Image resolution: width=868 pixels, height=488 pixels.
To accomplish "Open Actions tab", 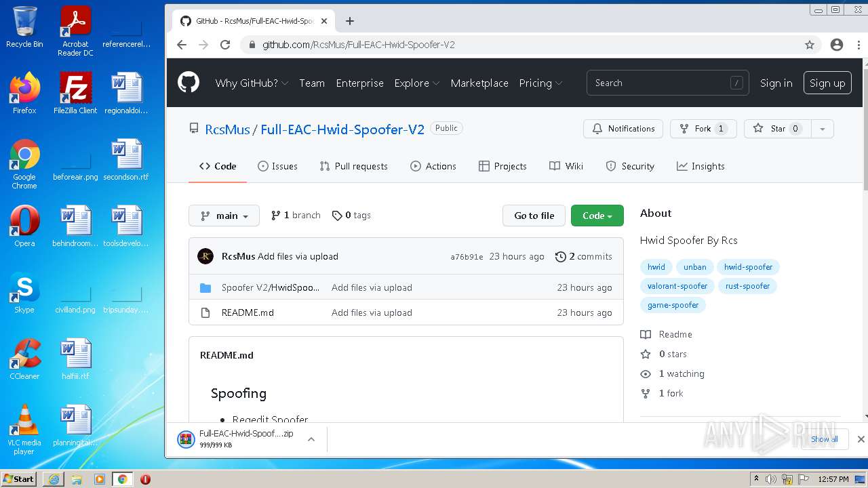I will [433, 166].
